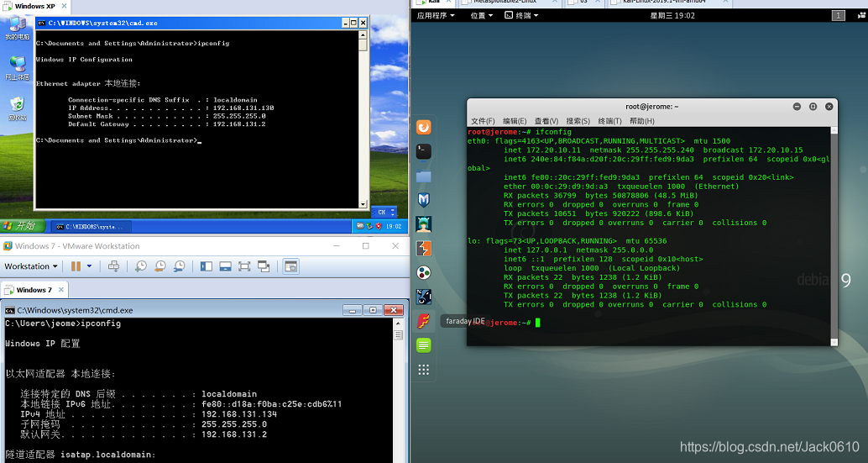Close the Windows XP VM tab
This screenshot has height=463, width=868.
[64, 6]
